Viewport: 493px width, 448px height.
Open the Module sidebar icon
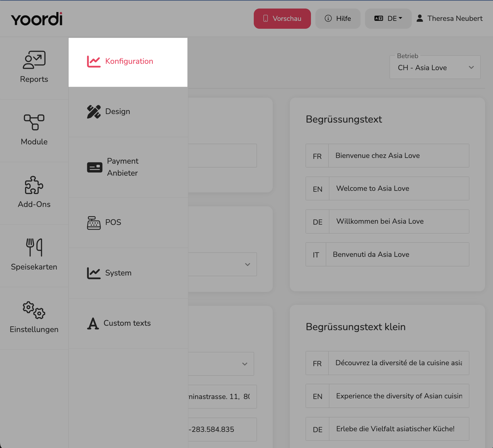pyautogui.click(x=34, y=122)
